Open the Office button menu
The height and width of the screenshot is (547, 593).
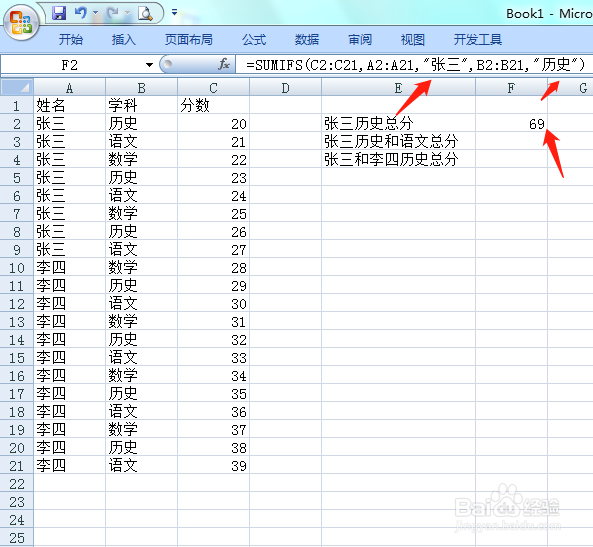click(21, 22)
